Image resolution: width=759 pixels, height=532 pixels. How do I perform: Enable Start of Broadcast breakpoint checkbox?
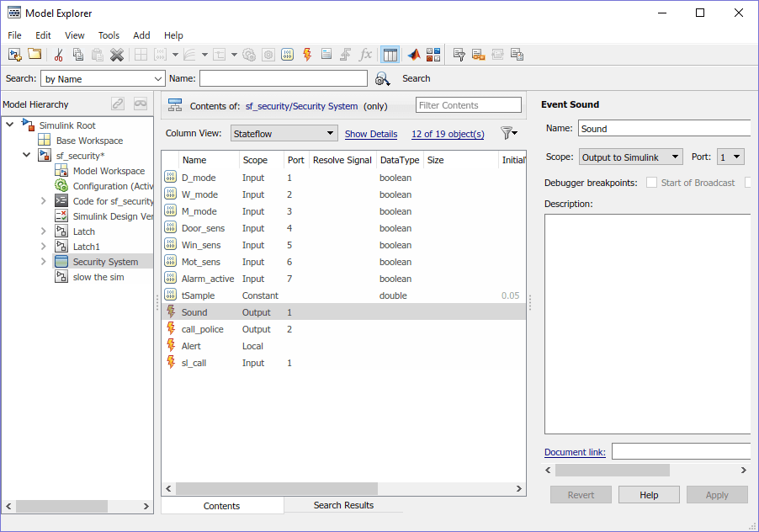coord(651,183)
